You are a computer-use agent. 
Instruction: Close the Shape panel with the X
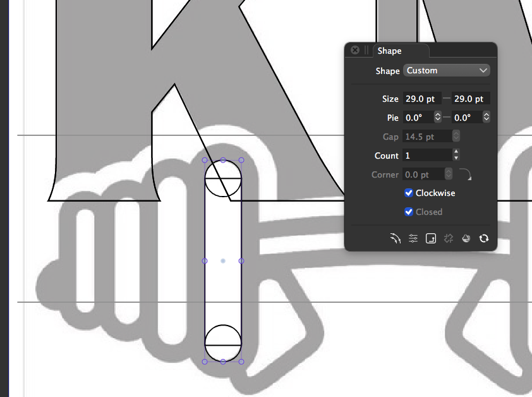coord(355,51)
